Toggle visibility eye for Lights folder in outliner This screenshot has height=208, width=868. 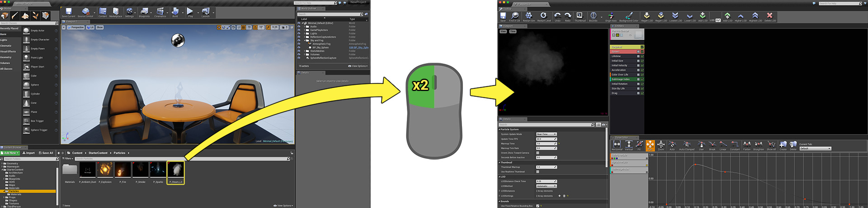(x=299, y=33)
